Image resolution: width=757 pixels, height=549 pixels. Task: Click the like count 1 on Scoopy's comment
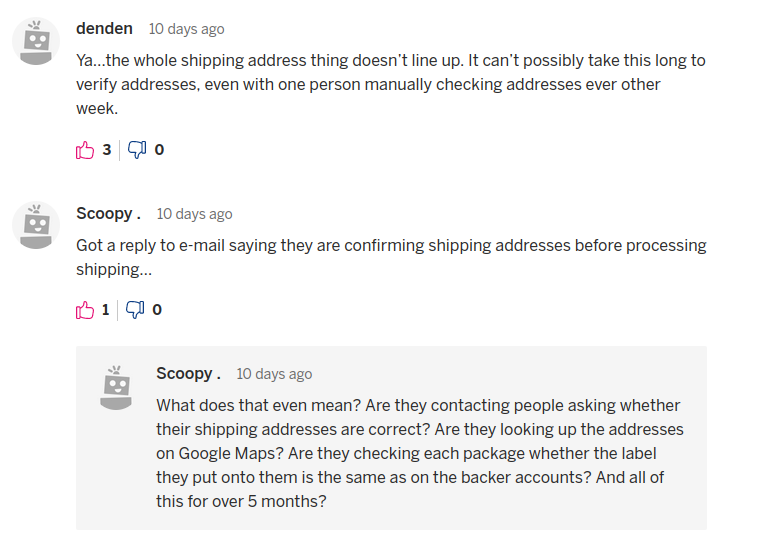(x=106, y=310)
